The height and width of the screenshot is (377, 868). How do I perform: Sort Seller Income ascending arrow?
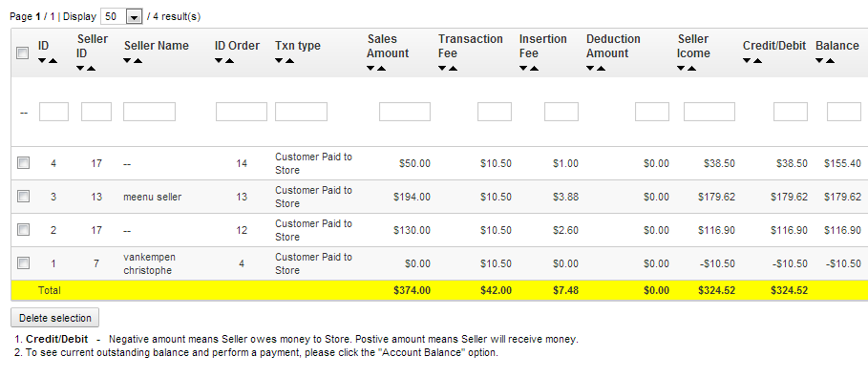tap(691, 68)
